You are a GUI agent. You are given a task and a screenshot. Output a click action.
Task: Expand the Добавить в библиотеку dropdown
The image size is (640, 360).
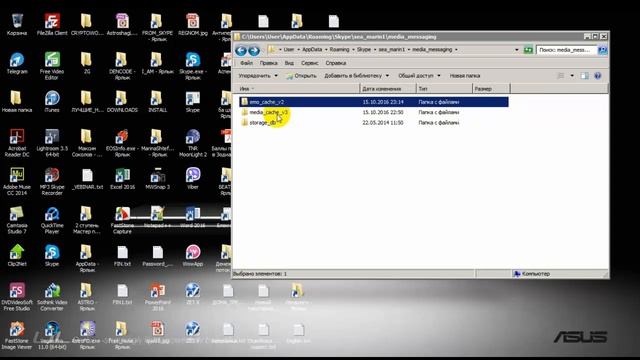point(356,76)
